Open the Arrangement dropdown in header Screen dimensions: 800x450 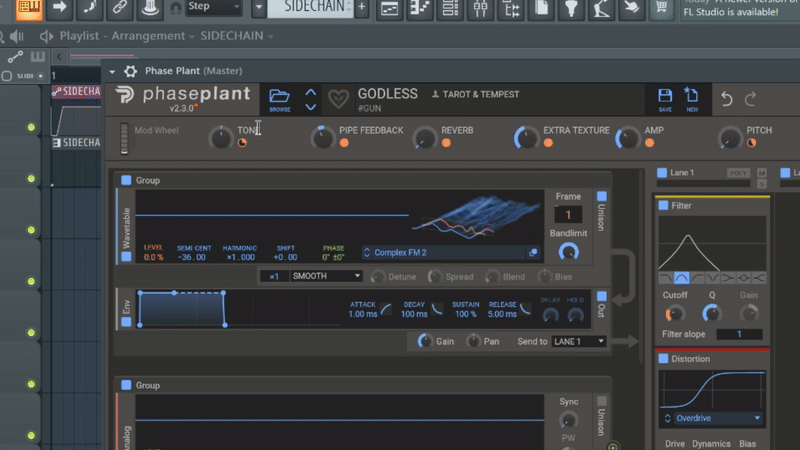point(153,36)
